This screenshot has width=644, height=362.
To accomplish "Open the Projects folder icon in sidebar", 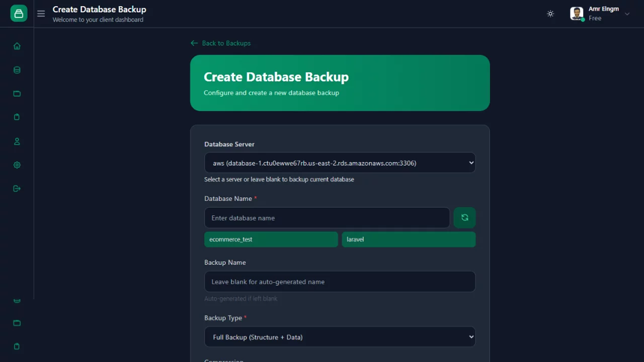I will pyautogui.click(x=17, y=94).
